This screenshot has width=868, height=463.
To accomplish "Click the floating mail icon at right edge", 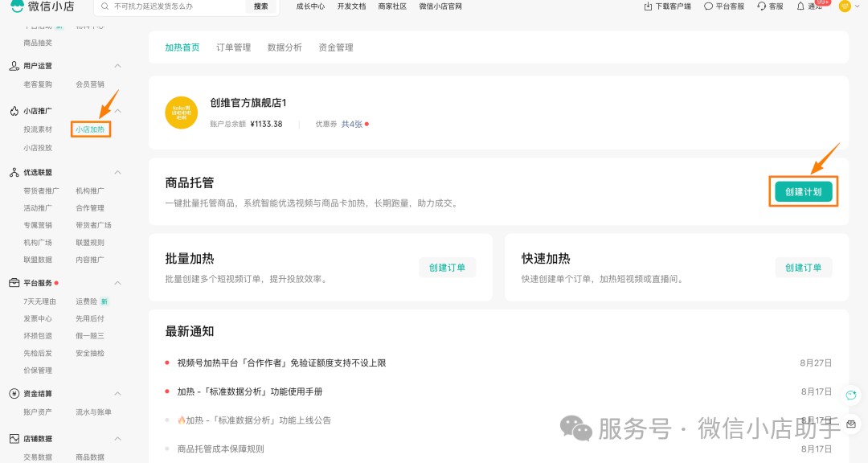I will click(x=851, y=424).
